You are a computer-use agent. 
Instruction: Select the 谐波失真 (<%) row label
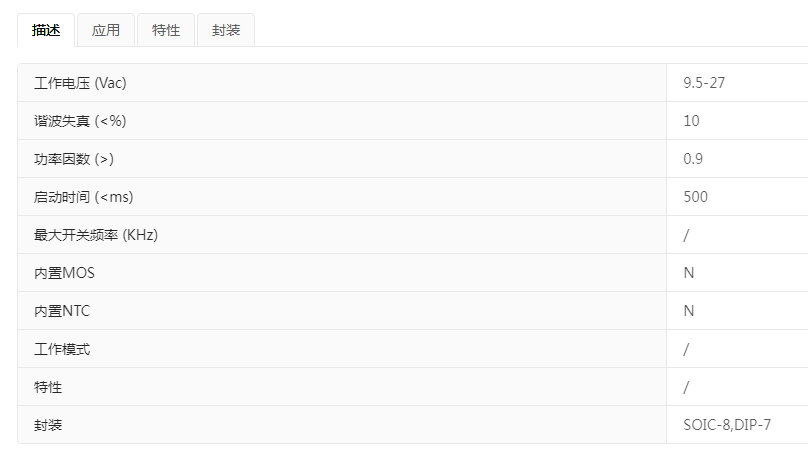[x=80, y=121]
